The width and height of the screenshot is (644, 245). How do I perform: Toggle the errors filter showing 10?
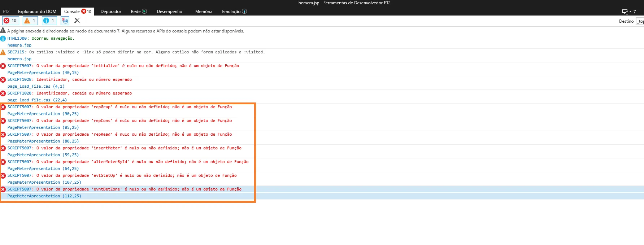click(x=10, y=21)
